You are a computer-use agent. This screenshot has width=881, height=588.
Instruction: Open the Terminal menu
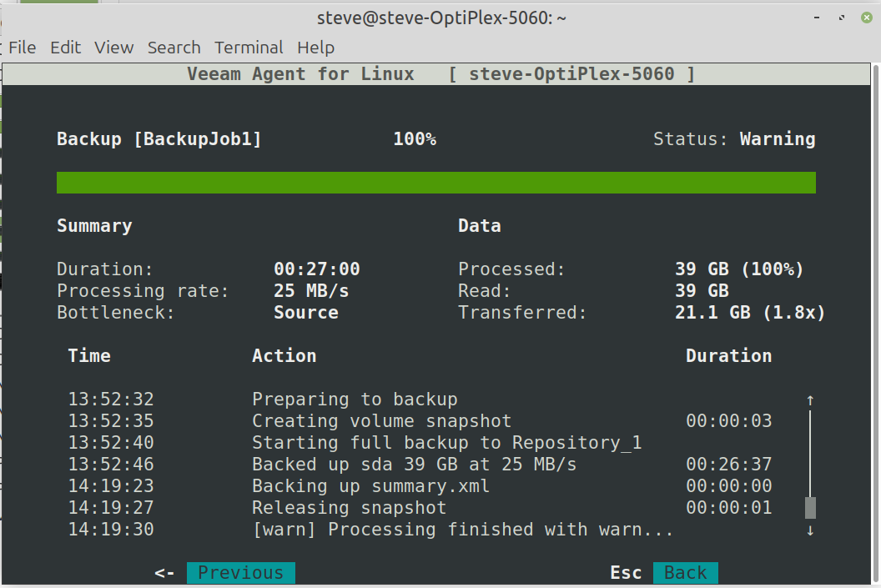click(x=249, y=48)
